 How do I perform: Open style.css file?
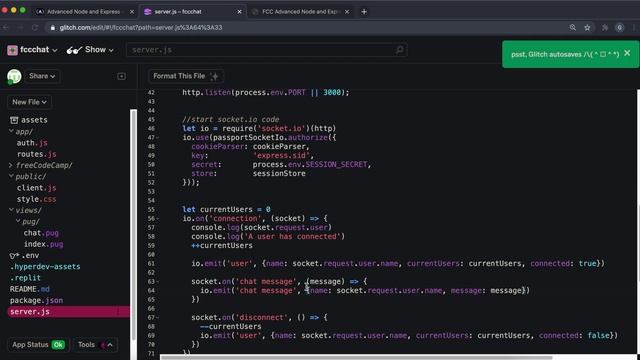point(36,199)
